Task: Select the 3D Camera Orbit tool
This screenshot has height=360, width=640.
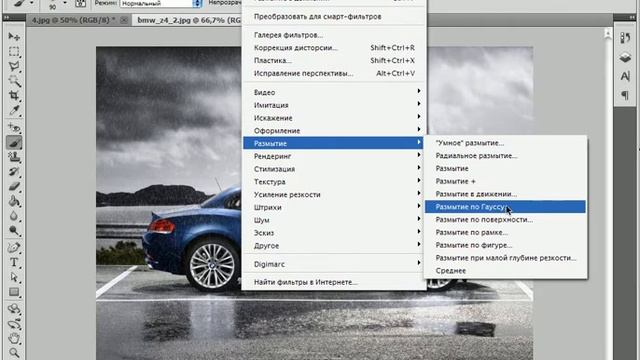Action: coord(14,324)
